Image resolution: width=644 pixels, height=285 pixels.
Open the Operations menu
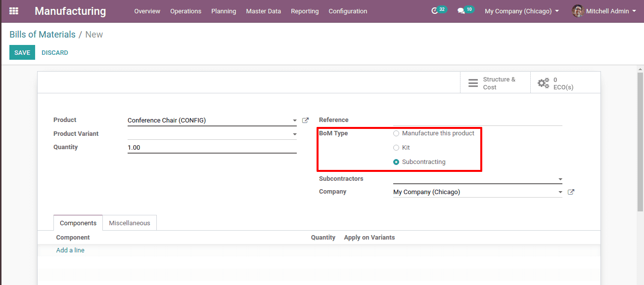(186, 11)
